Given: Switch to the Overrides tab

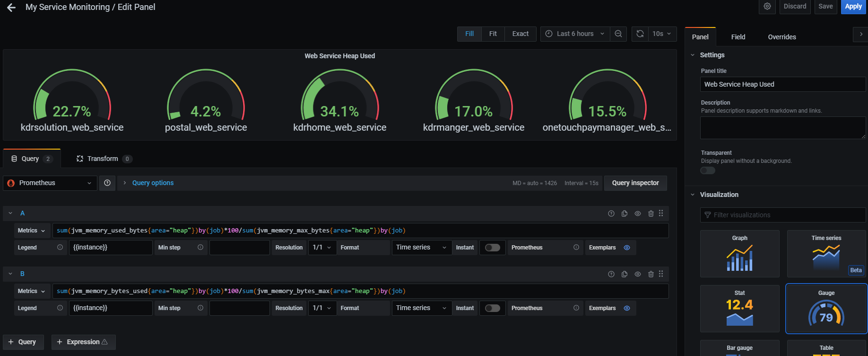Looking at the screenshot, I should click(x=782, y=37).
